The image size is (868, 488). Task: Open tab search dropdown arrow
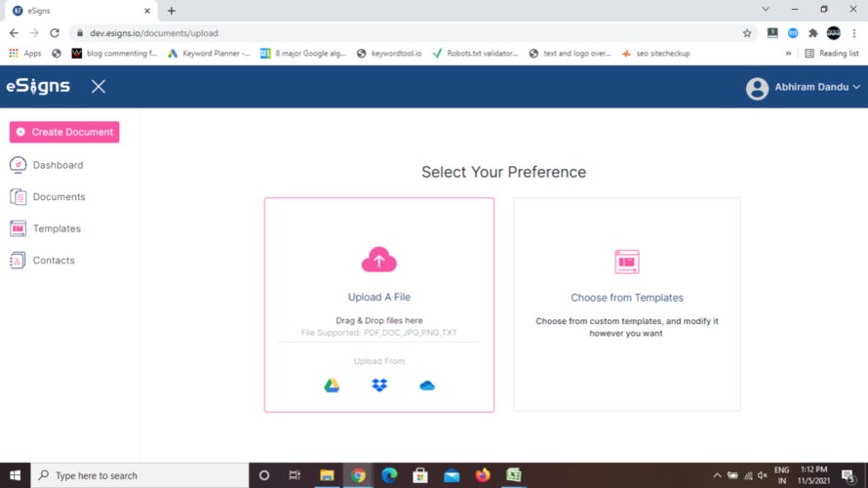coord(766,10)
